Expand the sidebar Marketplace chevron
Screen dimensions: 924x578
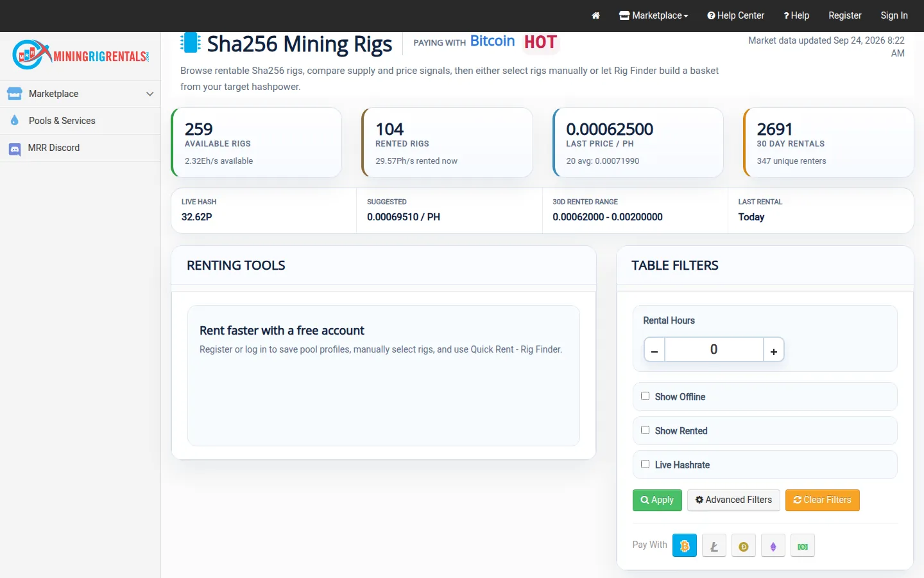click(x=150, y=94)
